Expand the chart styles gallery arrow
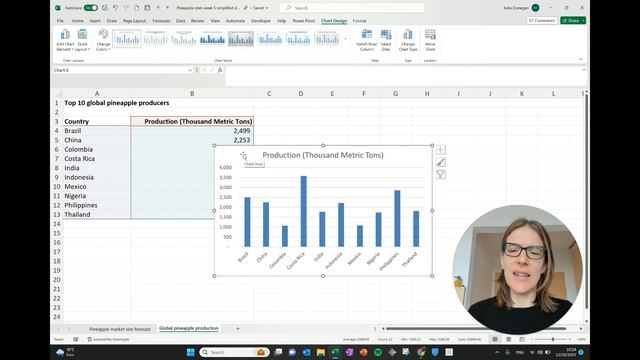 coord(346,39)
